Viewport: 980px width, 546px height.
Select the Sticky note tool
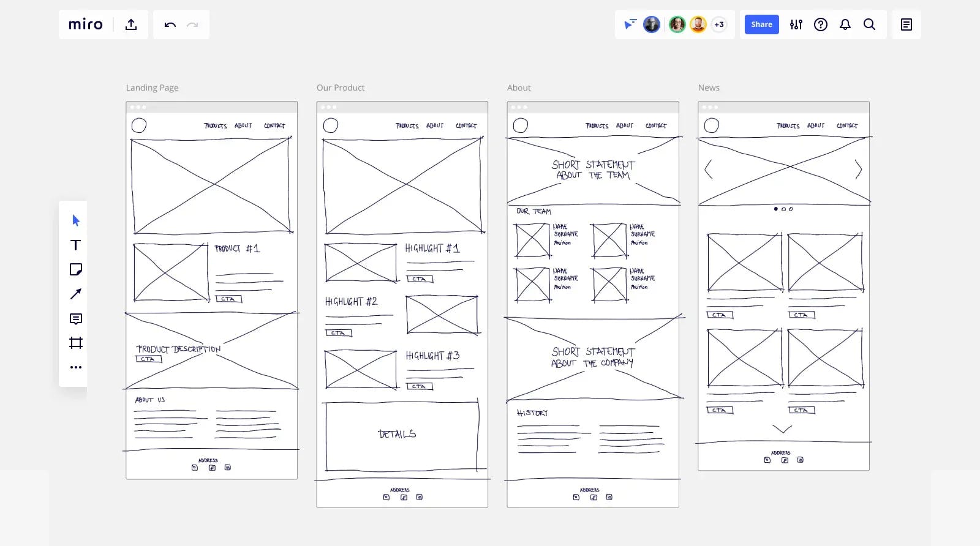click(76, 269)
